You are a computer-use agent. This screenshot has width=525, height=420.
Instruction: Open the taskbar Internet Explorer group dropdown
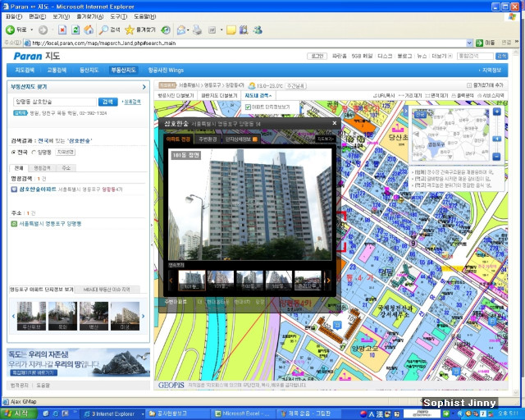(x=143, y=414)
